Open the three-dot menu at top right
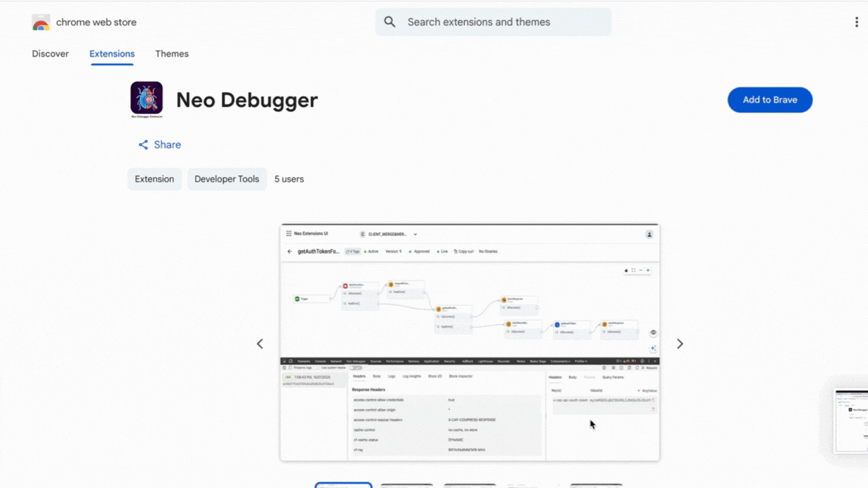Screen dimensions: 868x488 point(857,22)
